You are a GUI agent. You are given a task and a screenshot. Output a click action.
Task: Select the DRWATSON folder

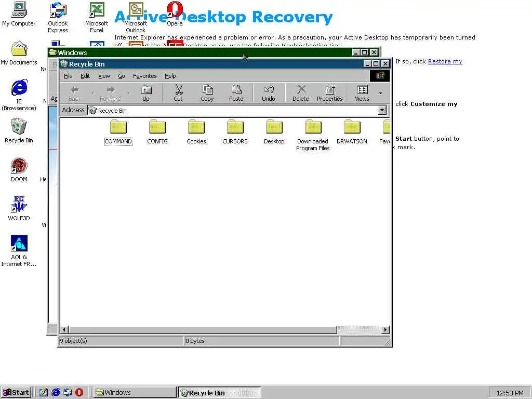[x=352, y=132]
